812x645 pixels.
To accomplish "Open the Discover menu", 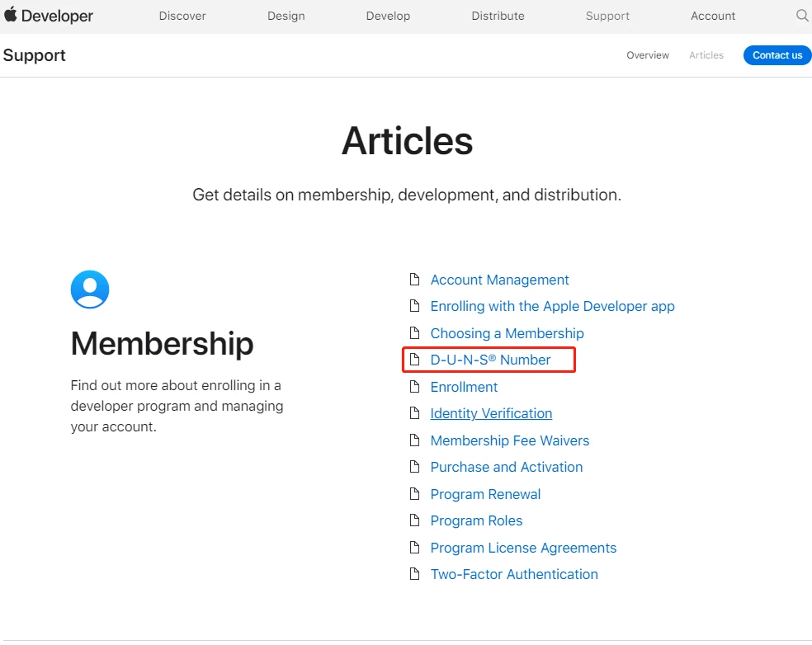I will coord(182,16).
